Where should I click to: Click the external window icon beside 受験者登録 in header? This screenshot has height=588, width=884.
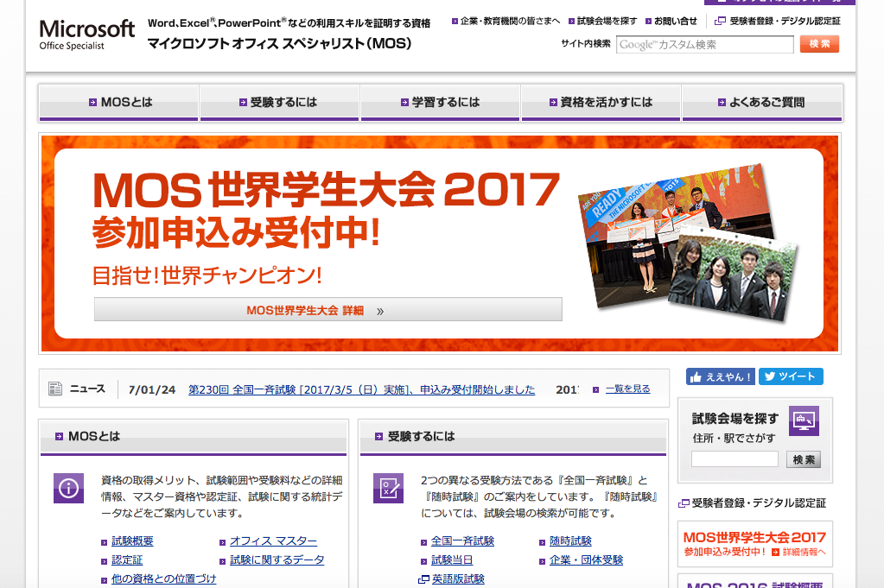tap(720, 22)
